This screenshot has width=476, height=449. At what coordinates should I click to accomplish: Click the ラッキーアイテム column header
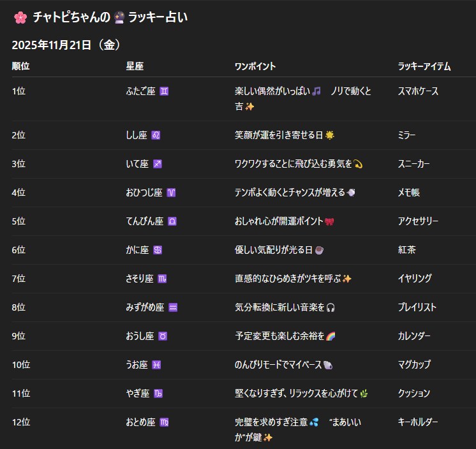click(424, 66)
